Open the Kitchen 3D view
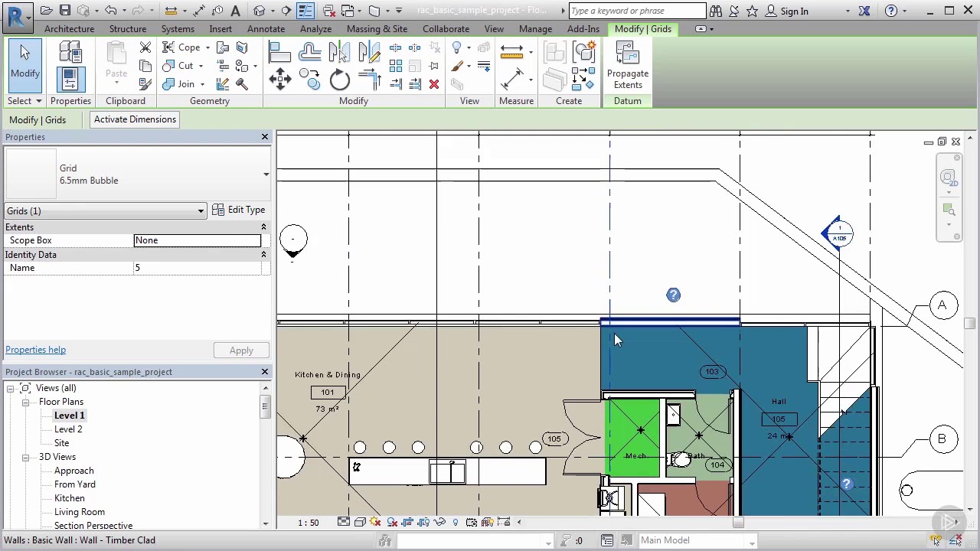 [x=69, y=498]
